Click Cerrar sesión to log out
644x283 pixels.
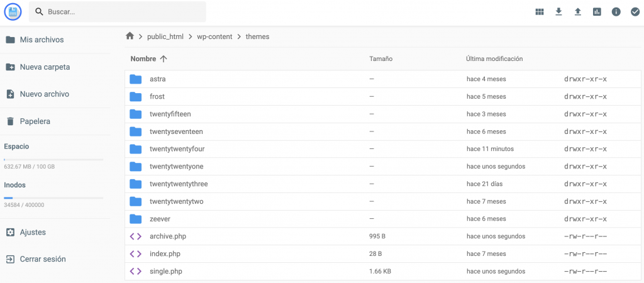coord(42,259)
